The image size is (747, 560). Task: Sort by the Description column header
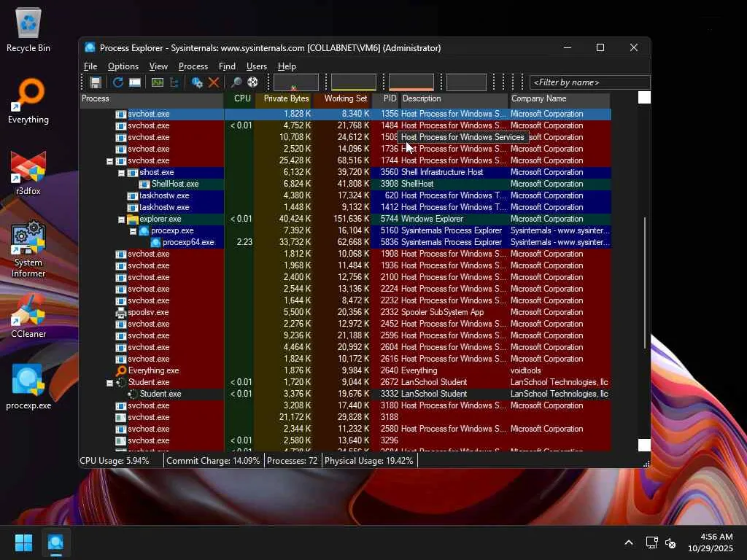pos(454,98)
